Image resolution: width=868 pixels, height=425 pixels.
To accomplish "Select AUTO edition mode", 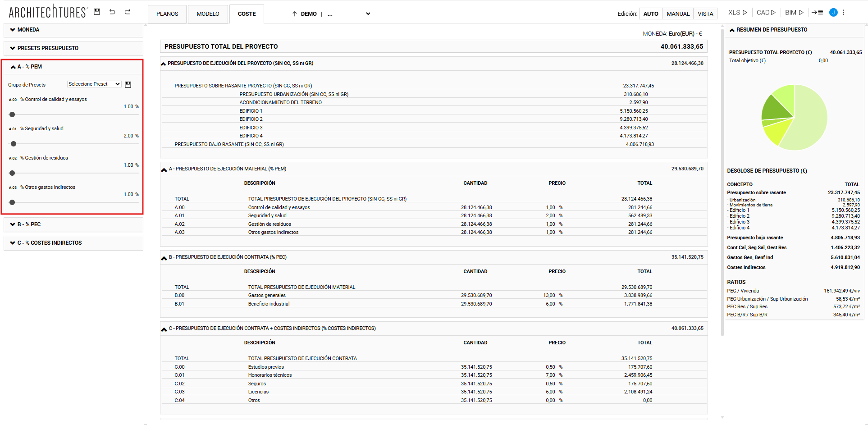I will point(651,14).
